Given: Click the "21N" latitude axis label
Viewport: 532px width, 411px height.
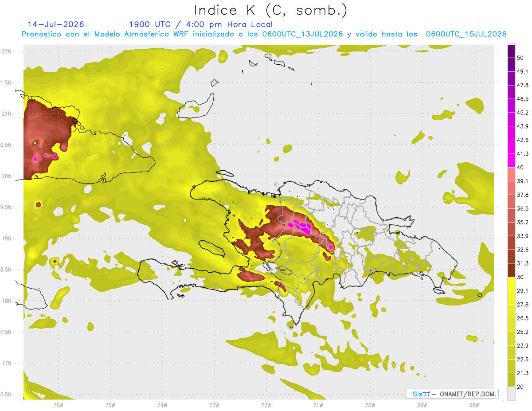Looking at the screenshot, I should (x=7, y=114).
